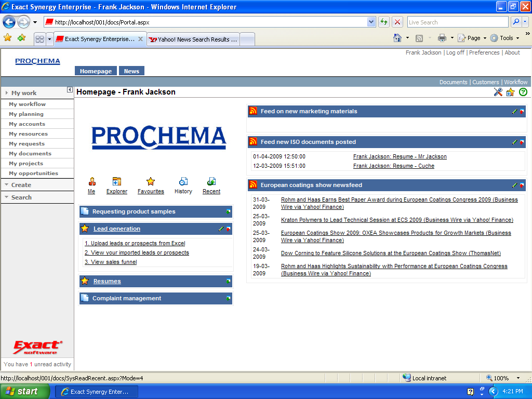532x399 pixels.
Task: Open the browser Tools menu dropdown
Action: (x=518, y=38)
